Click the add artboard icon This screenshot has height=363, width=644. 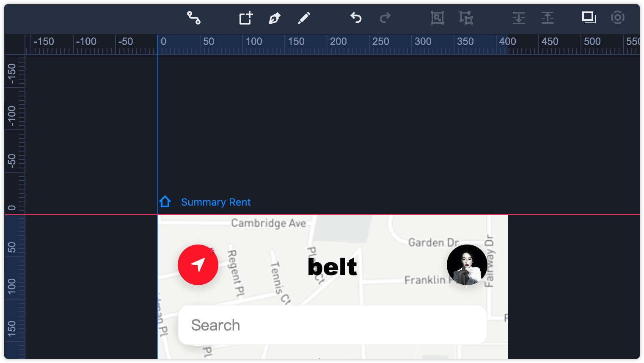[x=246, y=18]
